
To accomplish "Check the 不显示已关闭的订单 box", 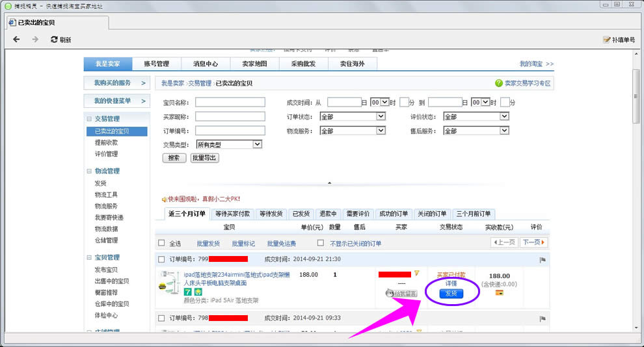I will coord(321,243).
